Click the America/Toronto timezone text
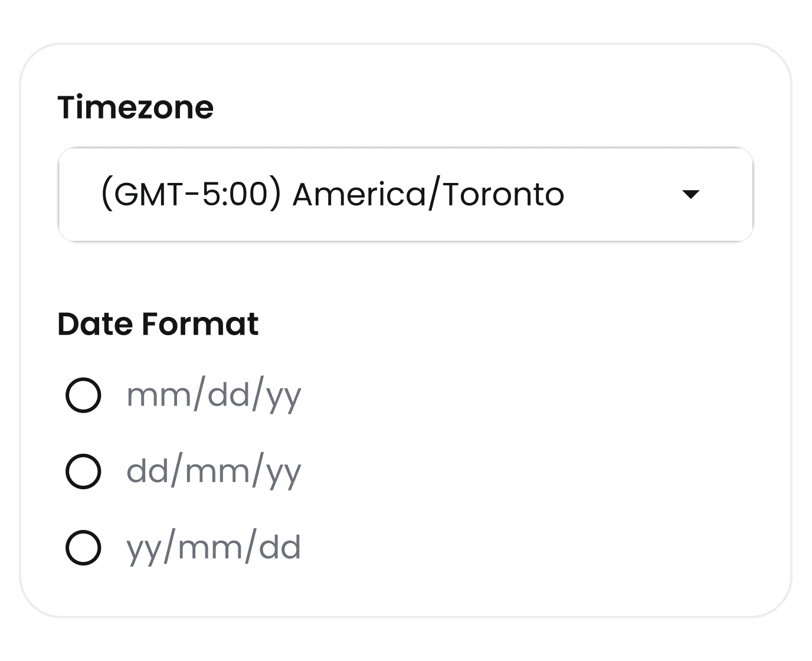 [428, 194]
